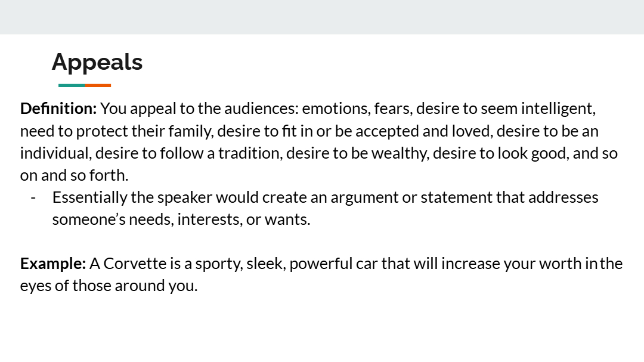This screenshot has width=644, height=362.
Task: Select the bold Example label
Action: pyautogui.click(x=53, y=264)
